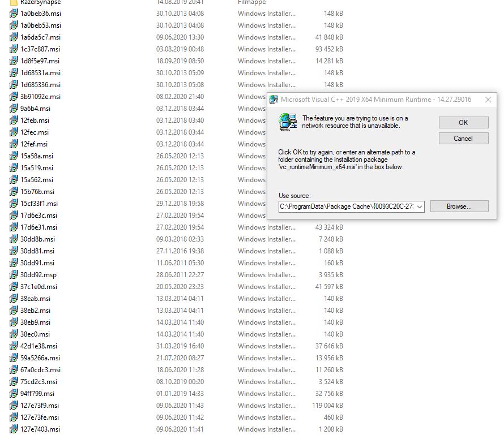Select the icon of 3b91092e.msi
This screenshot has height=435, width=504.
point(14,97)
